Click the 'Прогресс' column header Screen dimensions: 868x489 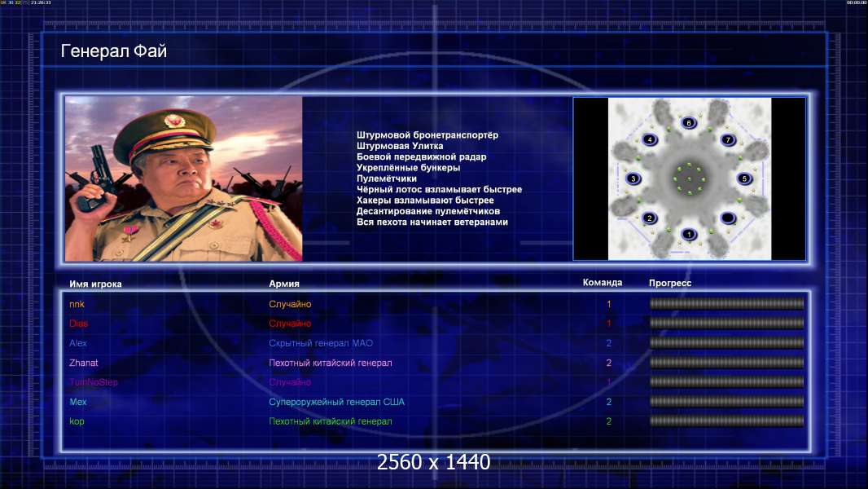tap(670, 283)
